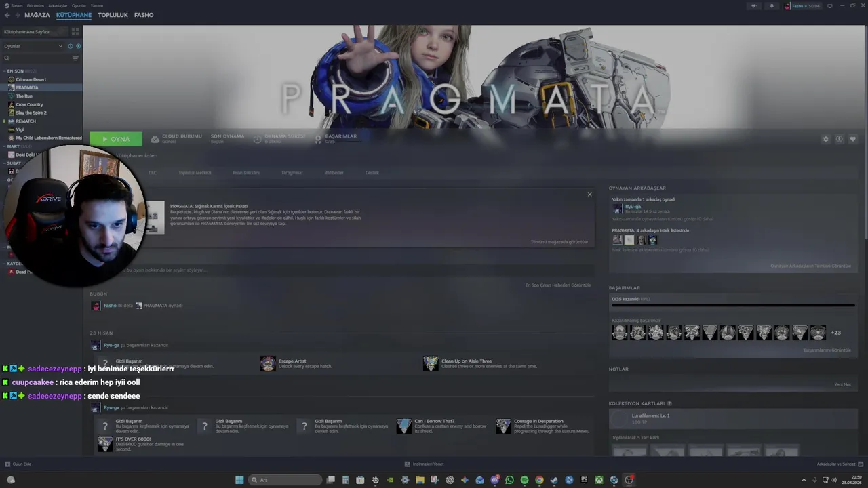Switch to Big Picture mode icon
868x488 pixels.
pos(830,6)
